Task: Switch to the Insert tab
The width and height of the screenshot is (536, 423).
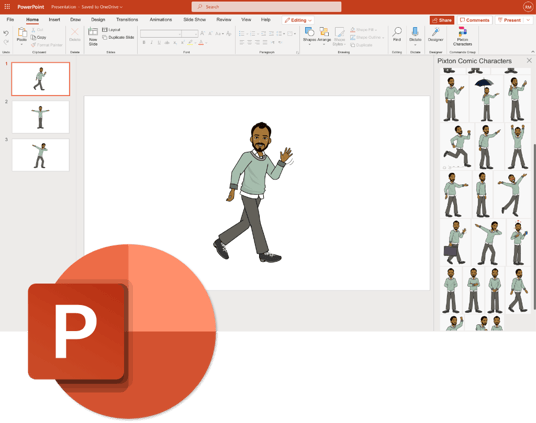Action: click(54, 19)
